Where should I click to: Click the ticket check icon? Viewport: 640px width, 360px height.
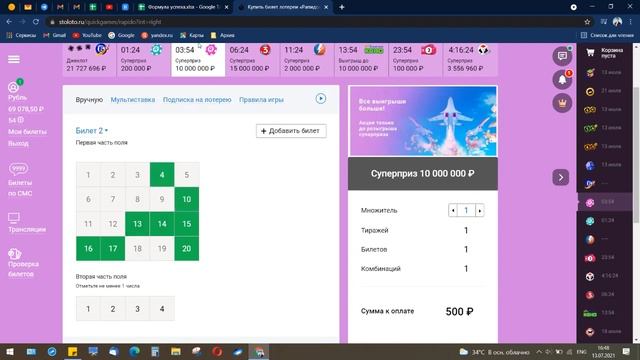tap(14, 254)
